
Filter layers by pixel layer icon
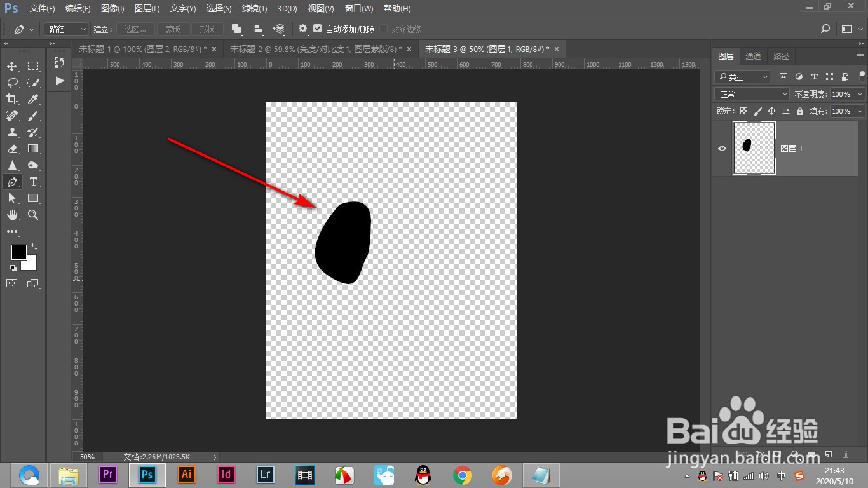click(x=783, y=76)
